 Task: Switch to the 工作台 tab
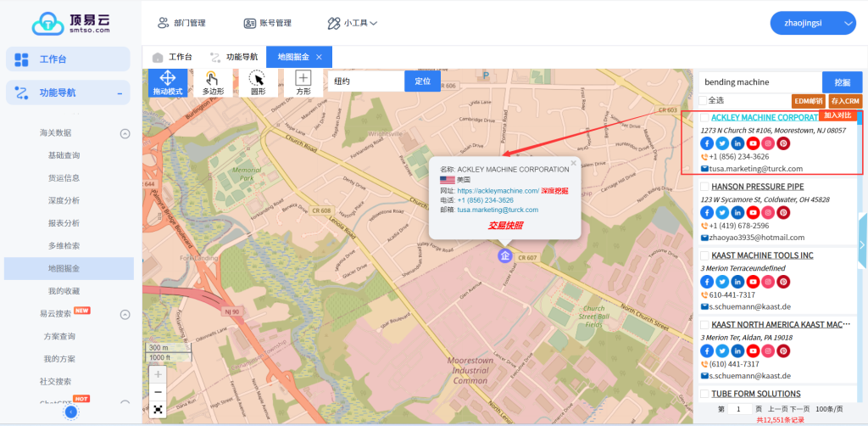[x=172, y=57]
